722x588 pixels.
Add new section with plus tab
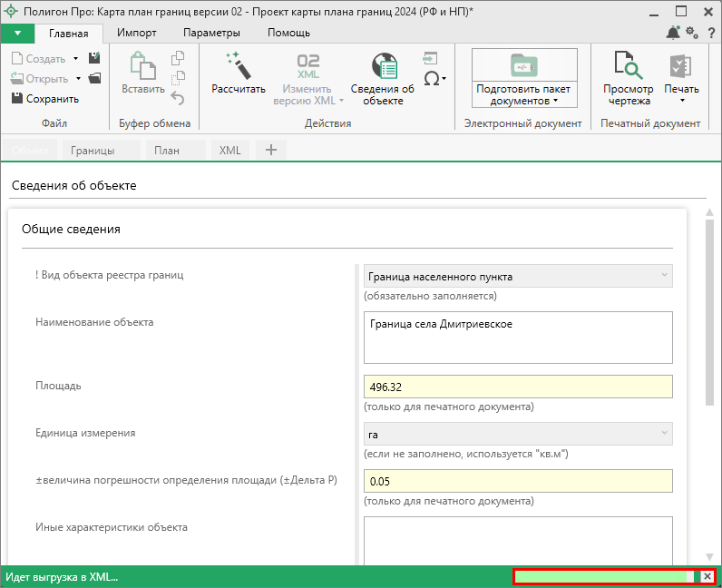(x=269, y=150)
